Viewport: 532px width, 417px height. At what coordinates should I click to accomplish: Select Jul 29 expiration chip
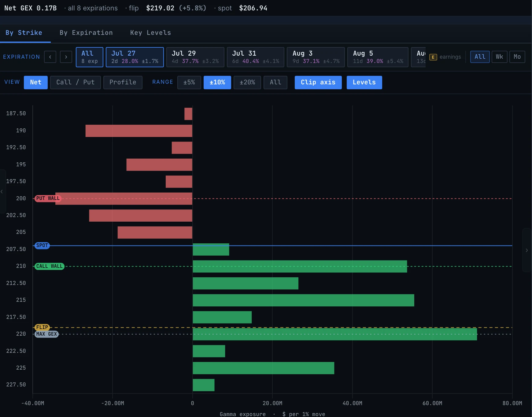click(195, 57)
